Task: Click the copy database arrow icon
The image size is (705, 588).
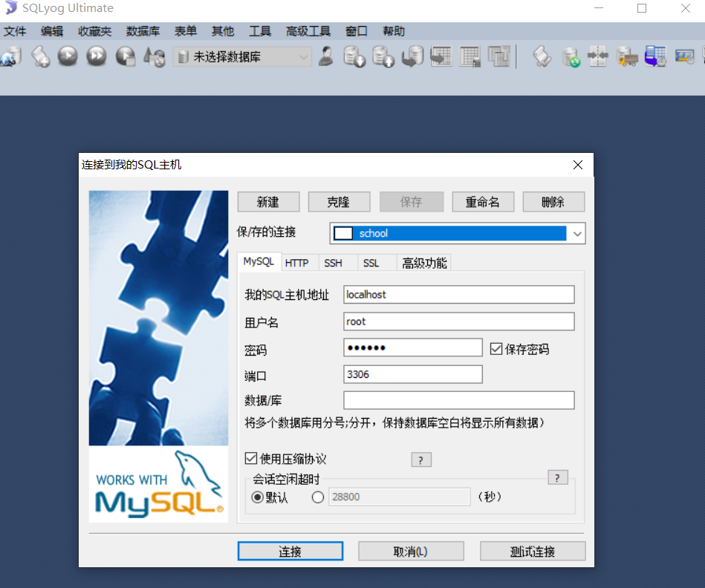Action: [412, 56]
